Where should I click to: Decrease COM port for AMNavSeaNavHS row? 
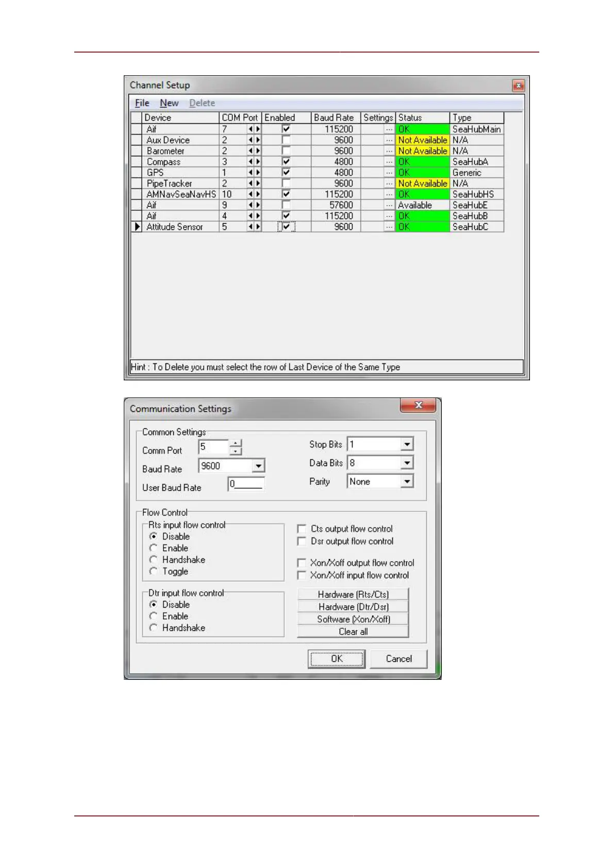pos(251,194)
